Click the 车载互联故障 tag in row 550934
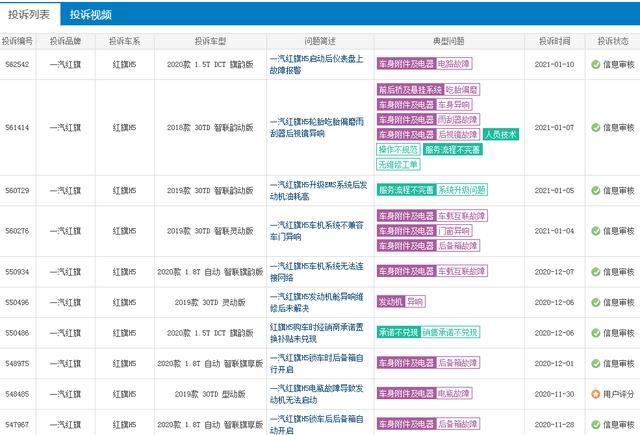The image size is (640, 435). (462, 271)
